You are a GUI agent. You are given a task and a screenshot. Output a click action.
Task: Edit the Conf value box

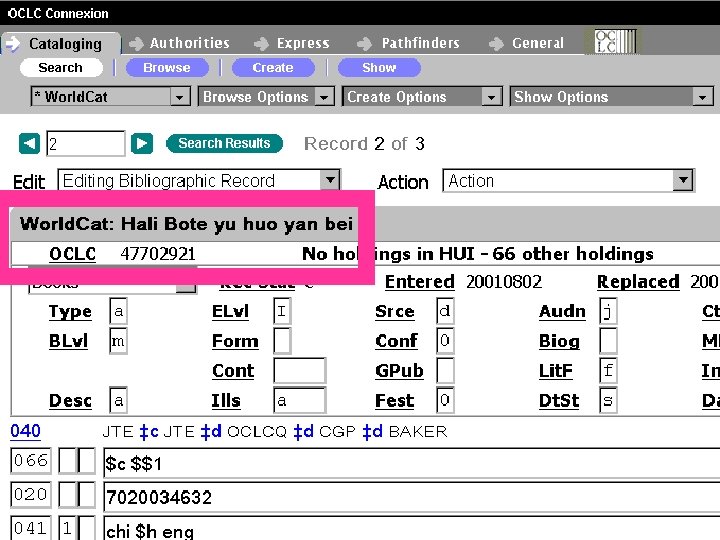tap(445, 341)
